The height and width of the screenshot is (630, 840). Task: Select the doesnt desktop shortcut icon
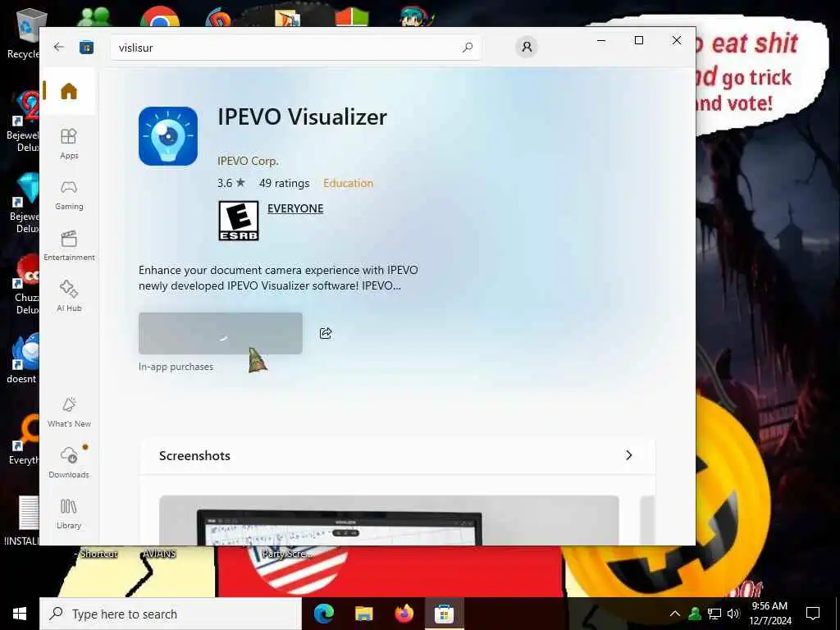(x=22, y=359)
